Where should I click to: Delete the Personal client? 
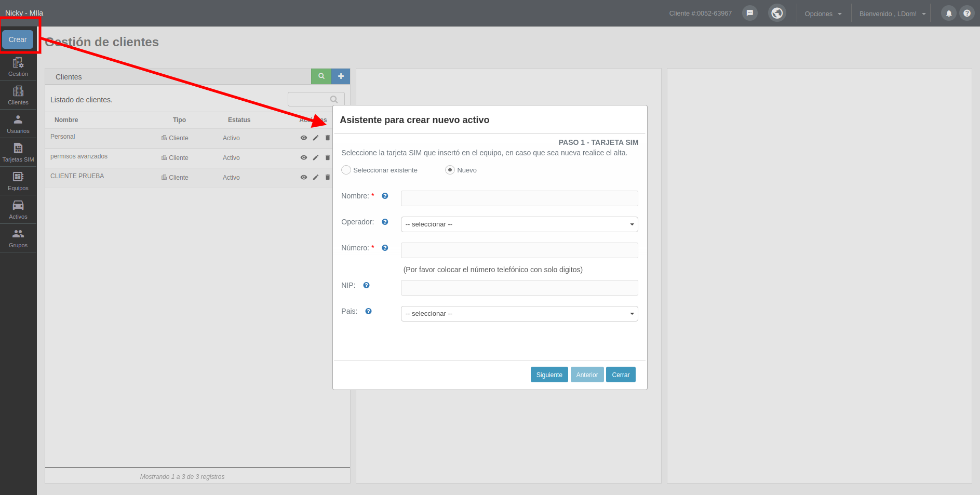click(x=328, y=138)
